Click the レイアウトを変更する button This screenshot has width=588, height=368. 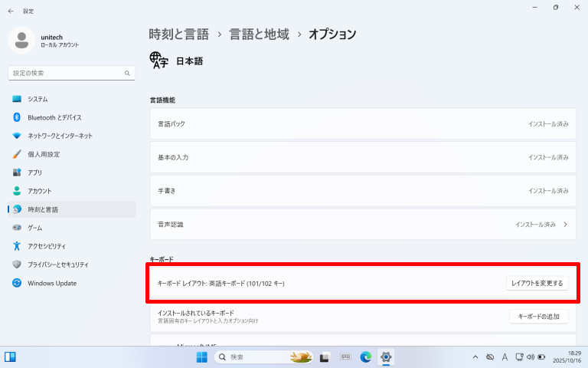pyautogui.click(x=537, y=283)
